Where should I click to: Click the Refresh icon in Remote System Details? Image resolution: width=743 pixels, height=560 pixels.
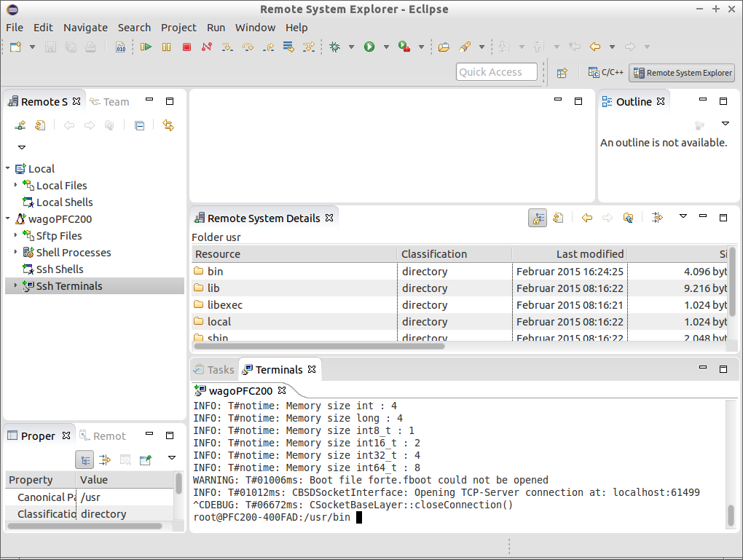(x=558, y=218)
